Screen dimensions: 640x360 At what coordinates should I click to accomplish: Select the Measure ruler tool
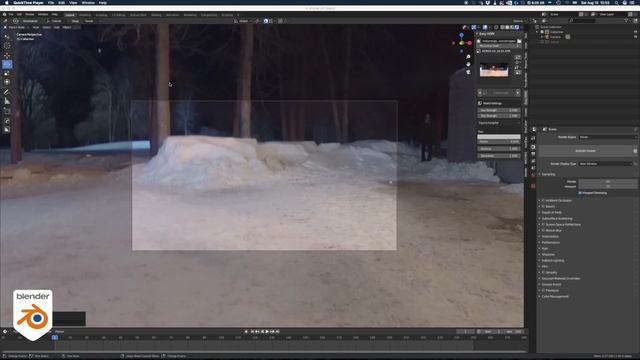point(7,101)
